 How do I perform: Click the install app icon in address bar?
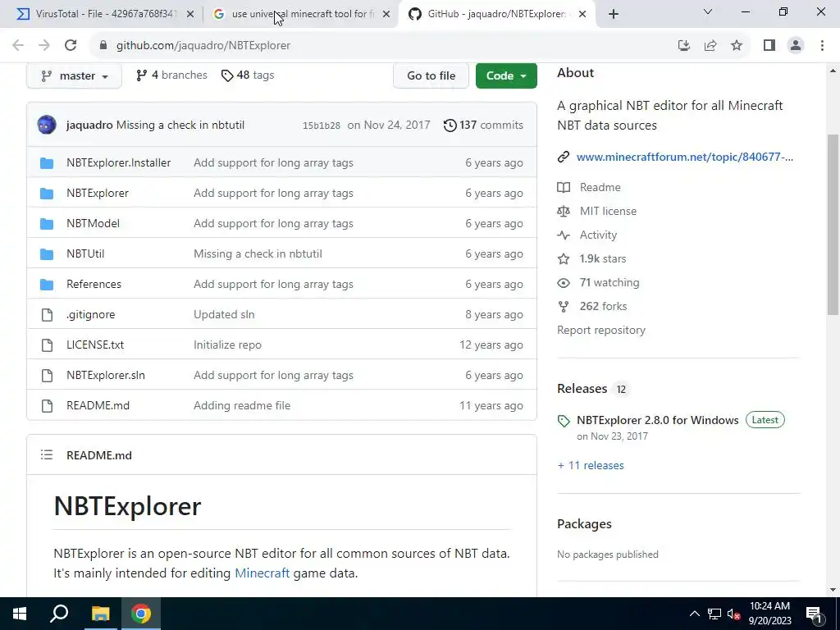point(683,46)
